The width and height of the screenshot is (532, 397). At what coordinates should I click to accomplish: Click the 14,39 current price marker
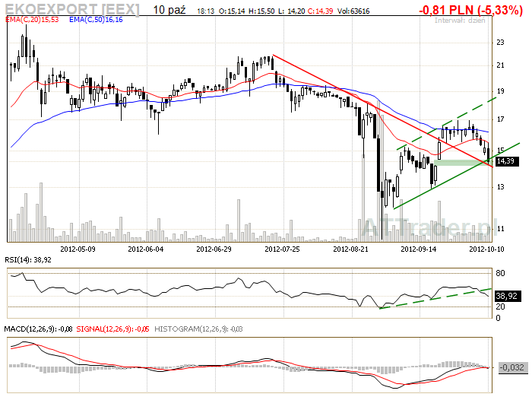click(x=507, y=161)
